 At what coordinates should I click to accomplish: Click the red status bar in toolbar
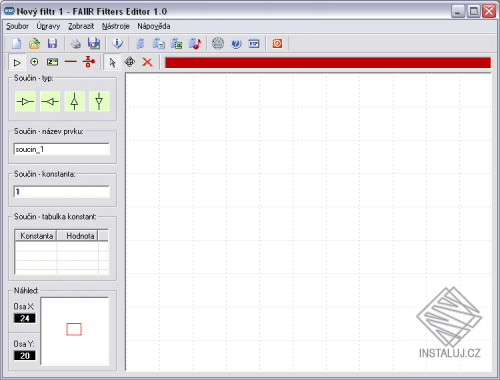pos(328,62)
